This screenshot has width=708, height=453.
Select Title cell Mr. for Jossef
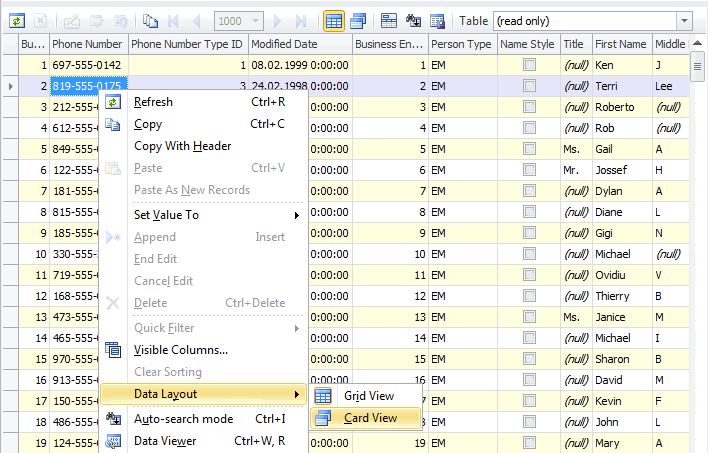click(x=576, y=170)
